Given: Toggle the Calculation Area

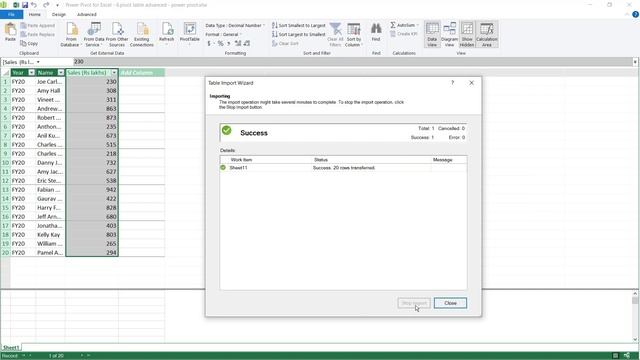Looking at the screenshot, I should point(487,34).
